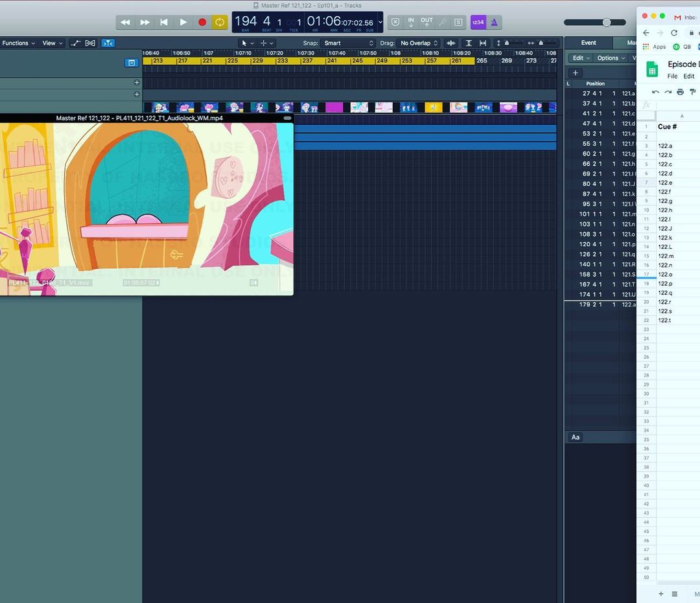Image resolution: width=700 pixels, height=603 pixels.
Task: Select event row at position 101 1 1
Action: point(600,214)
